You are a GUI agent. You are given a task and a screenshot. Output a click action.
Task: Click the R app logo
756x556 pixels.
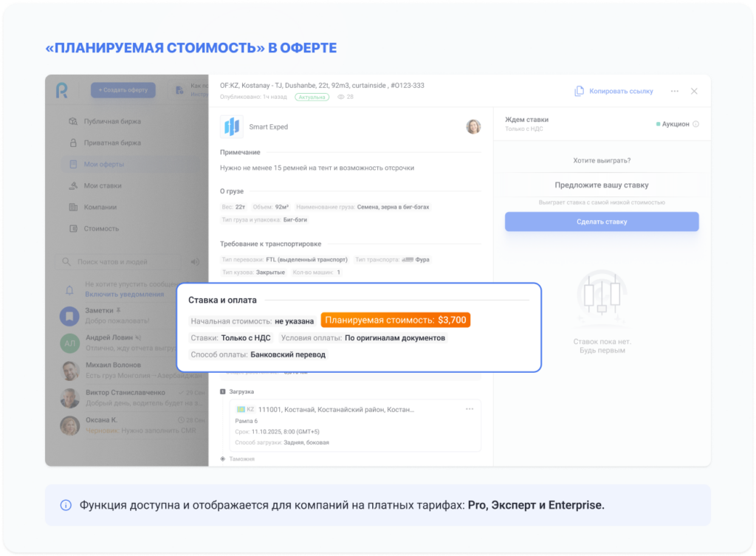point(62,90)
